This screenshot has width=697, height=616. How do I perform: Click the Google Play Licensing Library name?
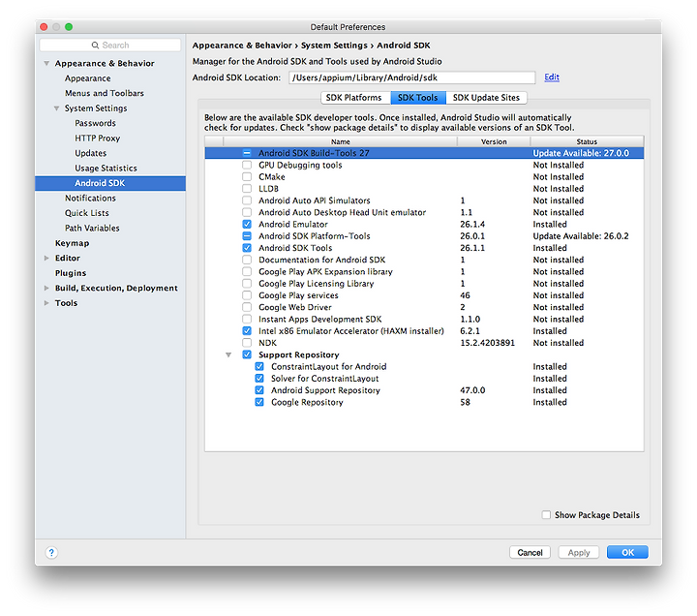pos(316,284)
